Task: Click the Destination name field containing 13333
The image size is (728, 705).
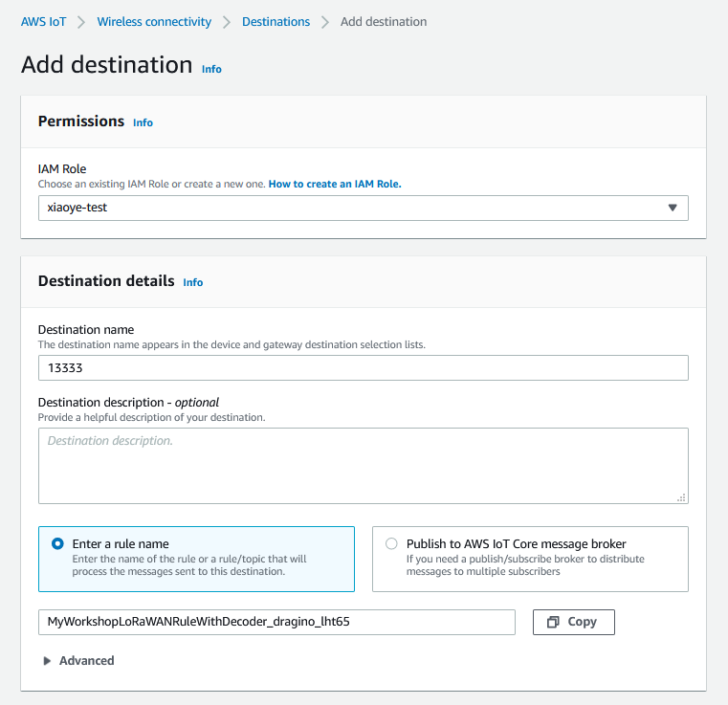Action: coord(364,368)
